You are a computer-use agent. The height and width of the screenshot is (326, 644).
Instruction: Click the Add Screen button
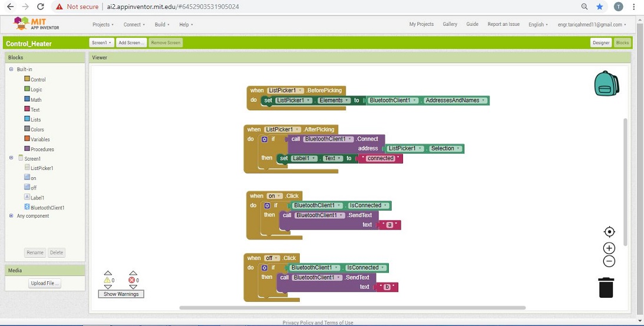coord(131,42)
